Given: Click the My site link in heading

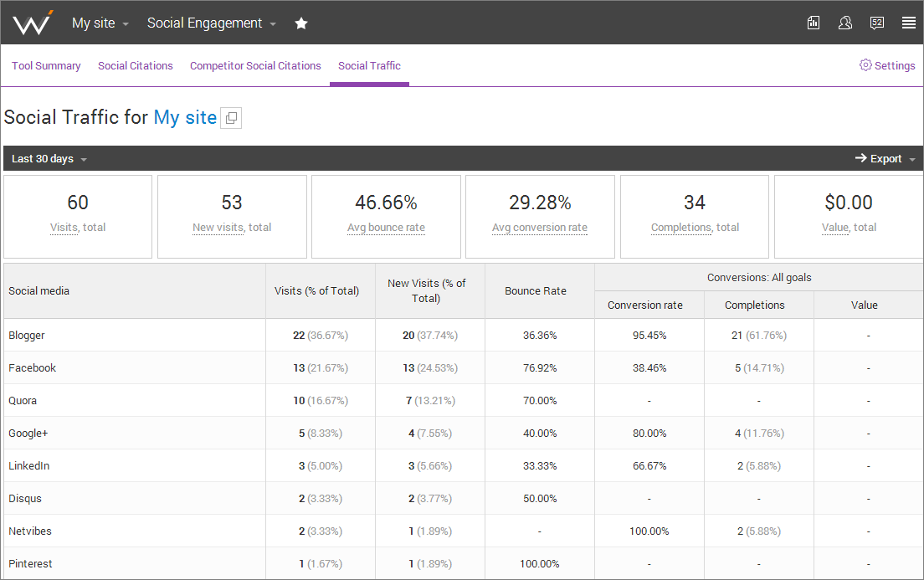Looking at the screenshot, I should [185, 117].
